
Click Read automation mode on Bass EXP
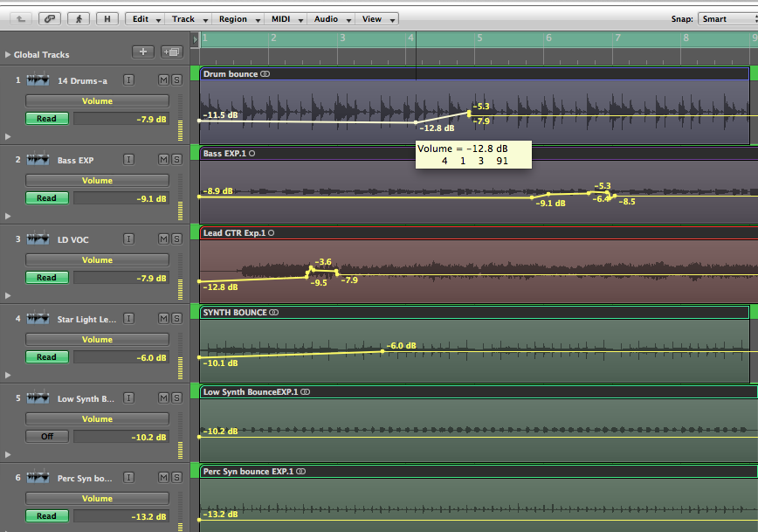point(46,197)
